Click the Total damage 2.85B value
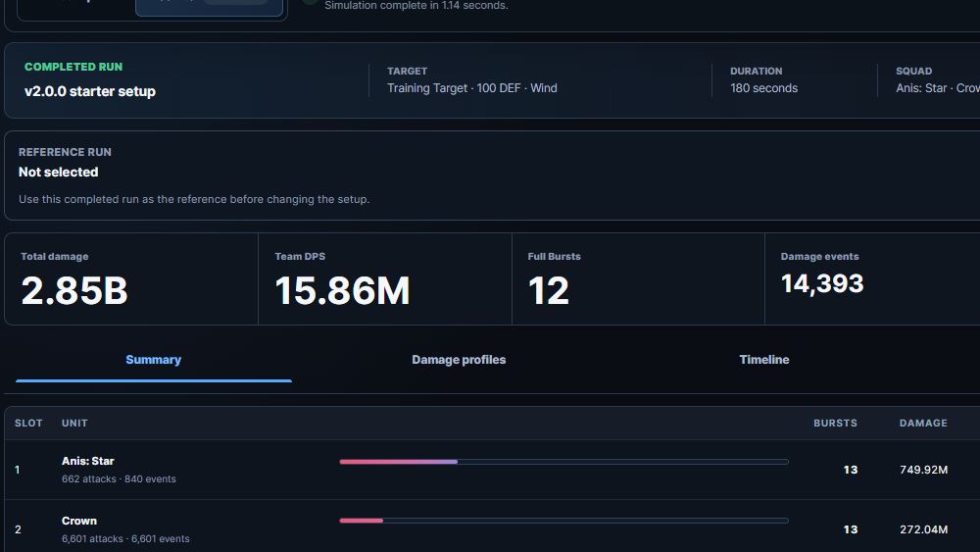The height and width of the screenshot is (552, 980). (74, 291)
